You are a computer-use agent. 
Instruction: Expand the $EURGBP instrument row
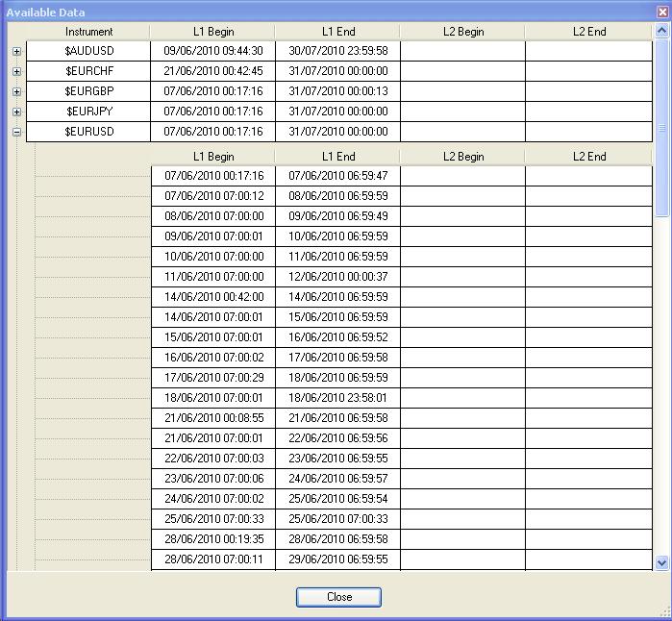[x=16, y=91]
